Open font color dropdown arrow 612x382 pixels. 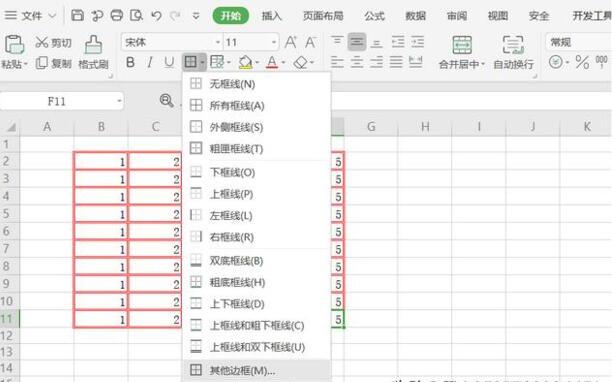pos(283,62)
